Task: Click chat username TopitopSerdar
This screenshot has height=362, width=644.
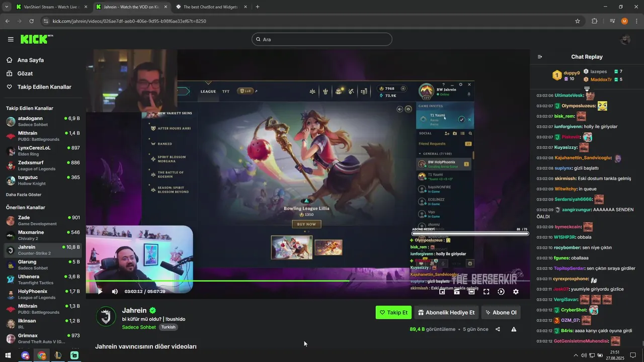Action: click(x=569, y=268)
